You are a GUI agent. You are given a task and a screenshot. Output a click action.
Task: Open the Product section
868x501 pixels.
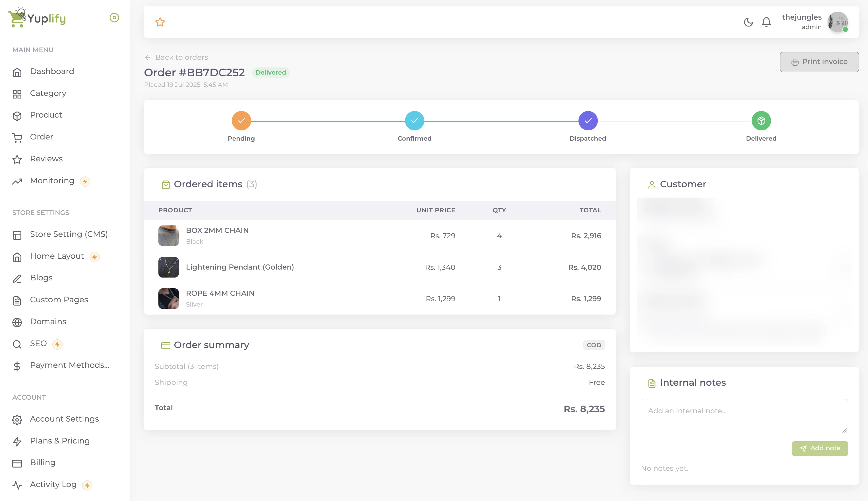click(46, 115)
